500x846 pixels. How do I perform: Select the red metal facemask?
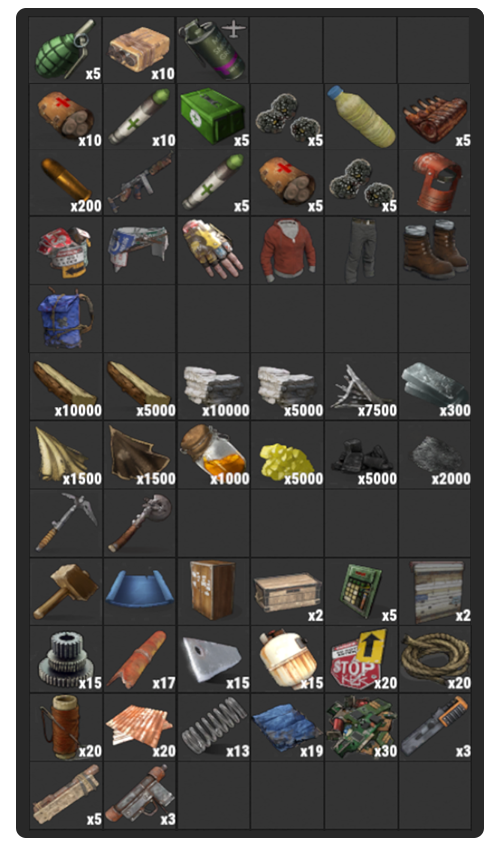(x=434, y=183)
